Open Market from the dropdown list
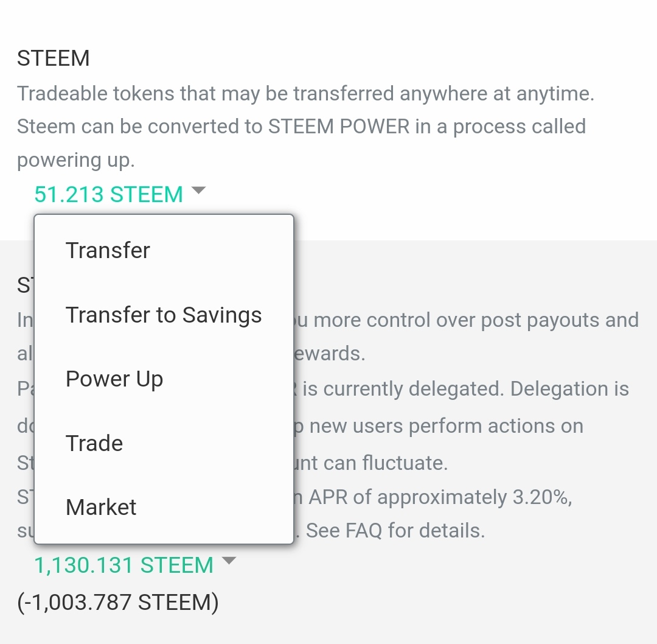Image resolution: width=657 pixels, height=644 pixels. click(101, 507)
